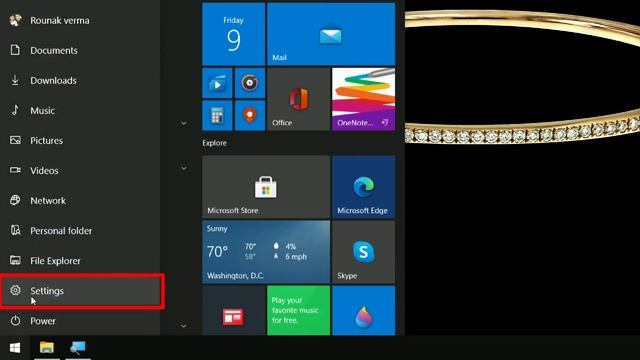
Task: Expand the chevron beside Power row
Action: (x=184, y=326)
